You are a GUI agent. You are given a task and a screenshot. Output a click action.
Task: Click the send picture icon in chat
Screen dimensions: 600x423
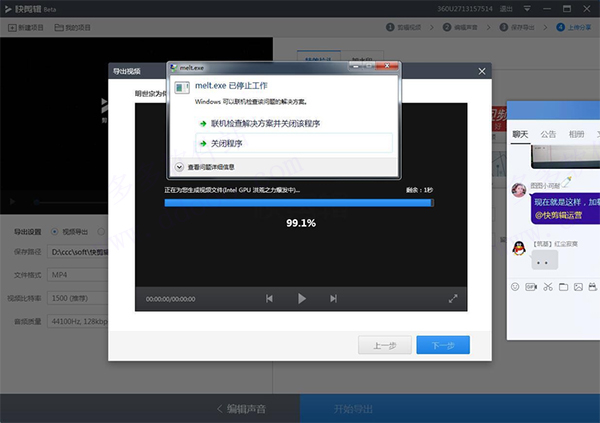tap(578, 287)
